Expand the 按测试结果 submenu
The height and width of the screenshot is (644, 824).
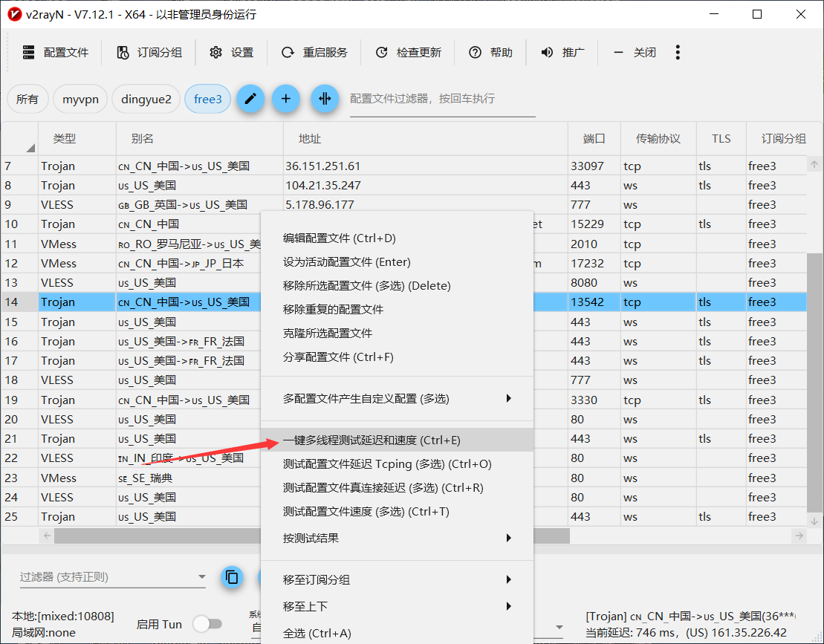pos(509,538)
